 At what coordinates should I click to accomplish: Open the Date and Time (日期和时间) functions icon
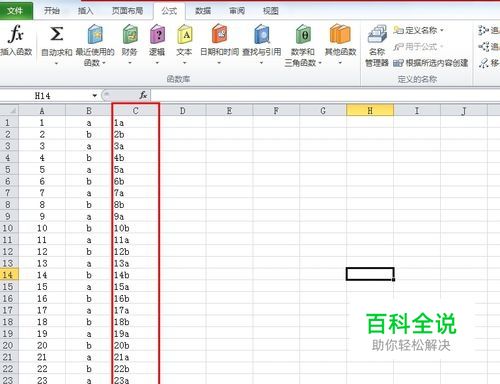(219, 34)
